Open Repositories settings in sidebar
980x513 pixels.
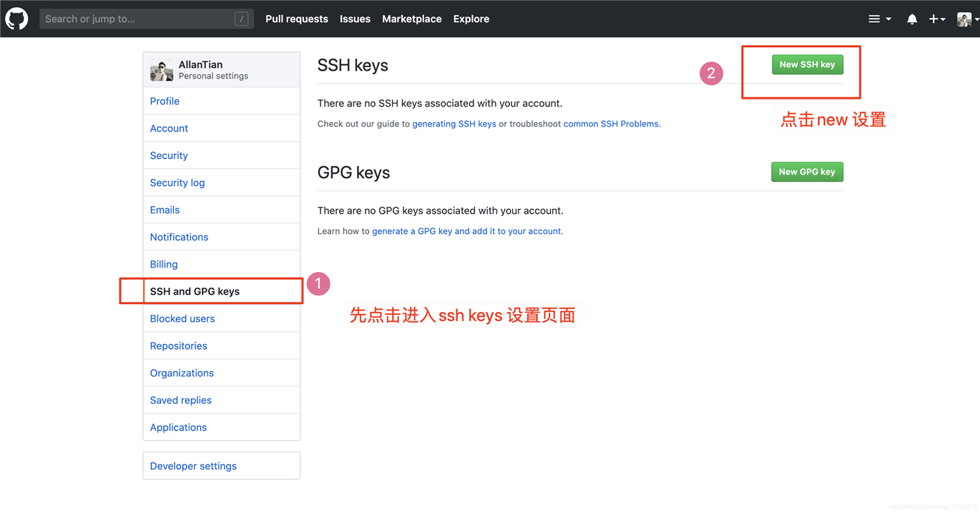tap(221, 346)
